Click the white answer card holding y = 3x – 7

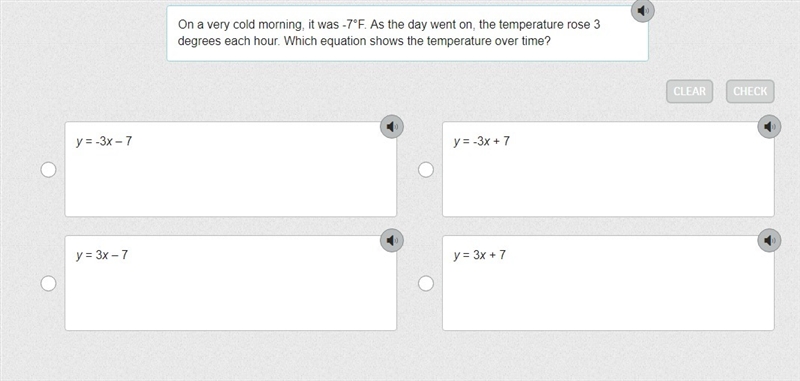[231, 283]
